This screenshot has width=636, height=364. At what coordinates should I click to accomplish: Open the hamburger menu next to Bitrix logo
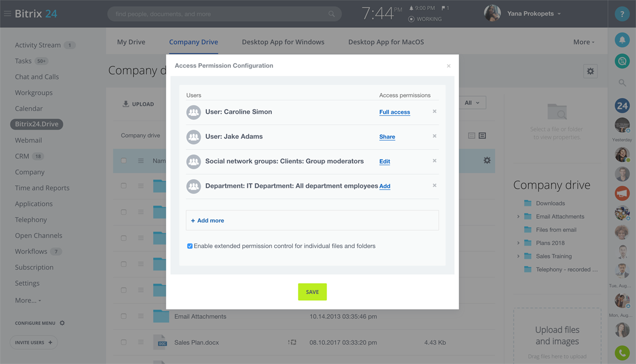pos(7,13)
